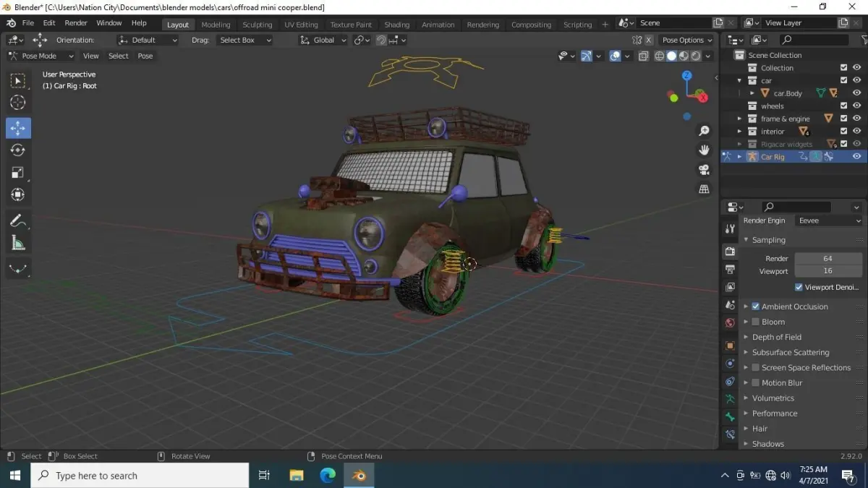Open the Tool properties tab

click(730, 228)
